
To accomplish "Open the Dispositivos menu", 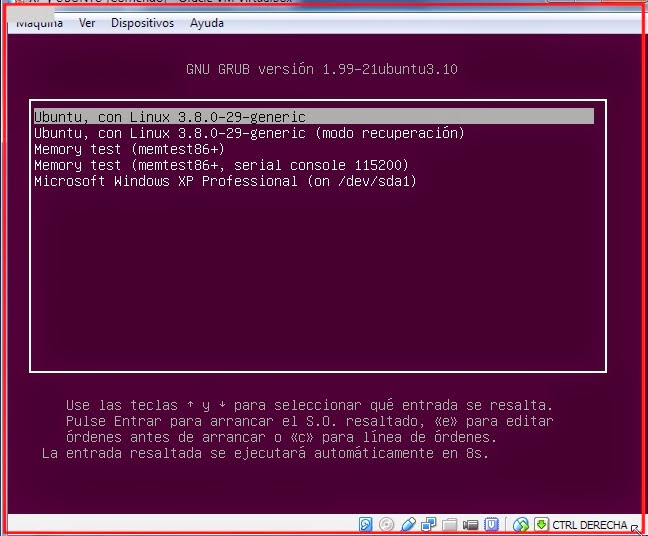I will (x=143, y=23).
